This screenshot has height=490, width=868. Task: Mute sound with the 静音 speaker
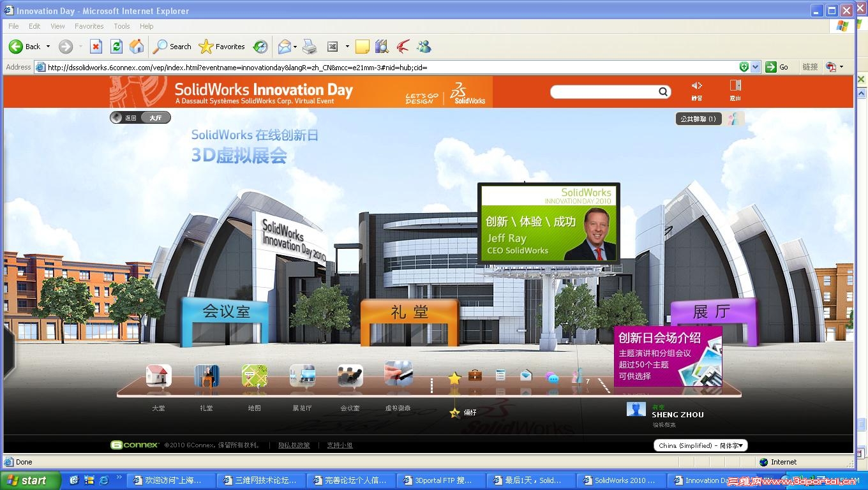[x=697, y=85]
